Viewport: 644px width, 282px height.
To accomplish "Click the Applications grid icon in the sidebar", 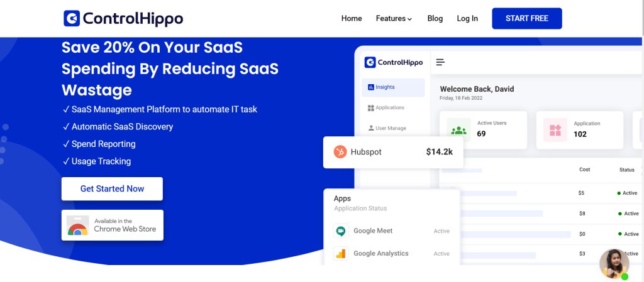I will click(x=371, y=108).
